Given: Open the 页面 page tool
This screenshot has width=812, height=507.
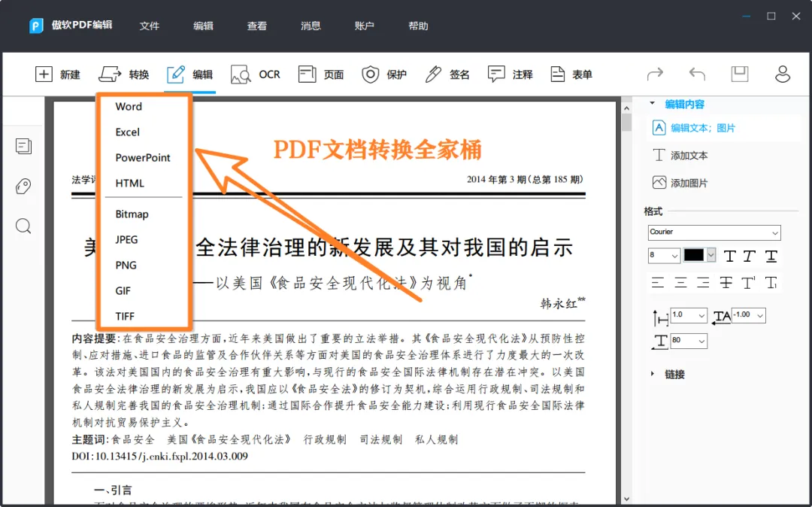Looking at the screenshot, I should click(321, 74).
